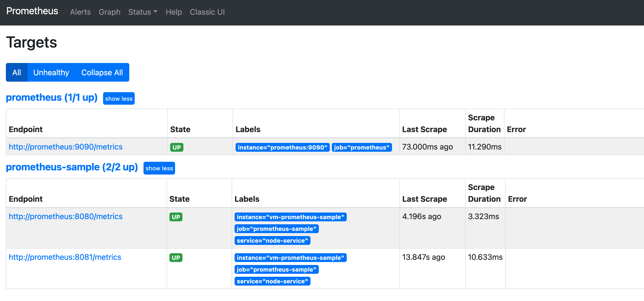Click Scrape Duration header in prometheus table
This screenshot has width=644, height=301.
coord(484,123)
